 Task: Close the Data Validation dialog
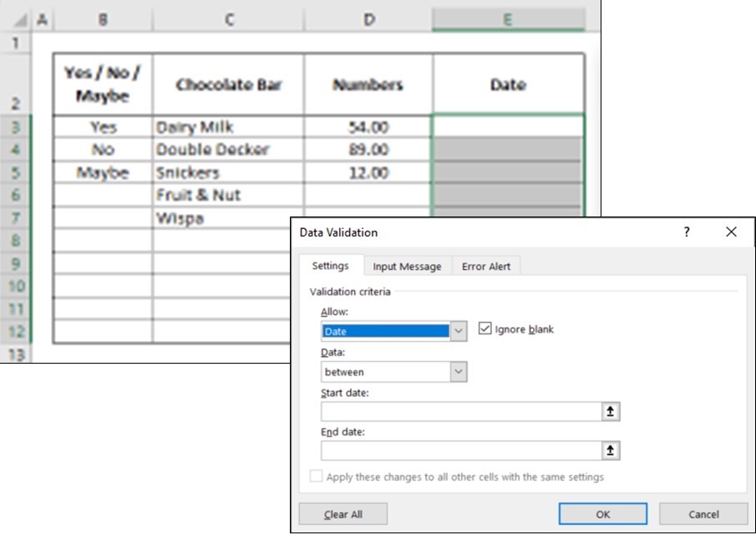(x=731, y=232)
